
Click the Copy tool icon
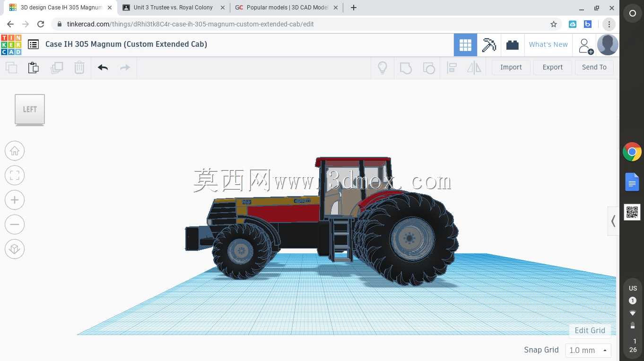(x=11, y=68)
